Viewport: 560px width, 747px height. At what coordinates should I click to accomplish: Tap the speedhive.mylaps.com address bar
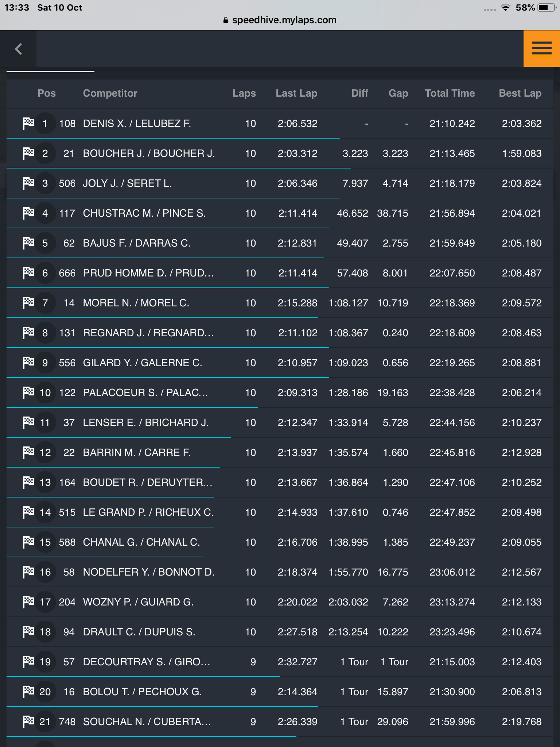[x=280, y=20]
